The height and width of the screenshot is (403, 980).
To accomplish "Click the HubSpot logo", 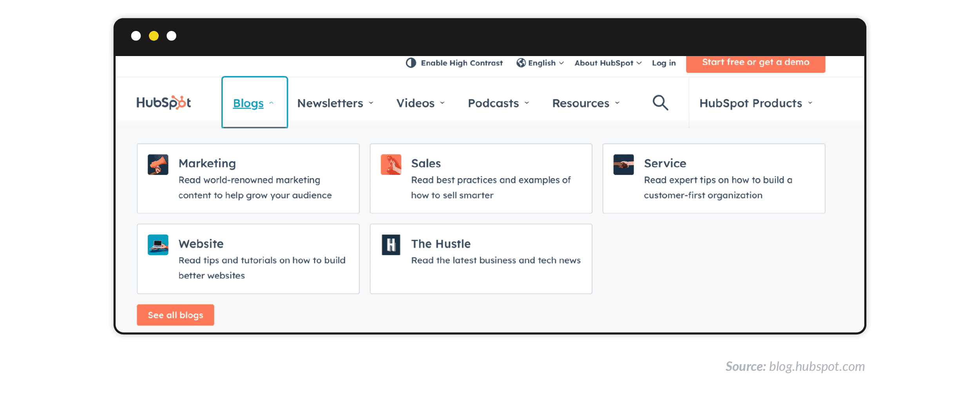I will coord(163,103).
